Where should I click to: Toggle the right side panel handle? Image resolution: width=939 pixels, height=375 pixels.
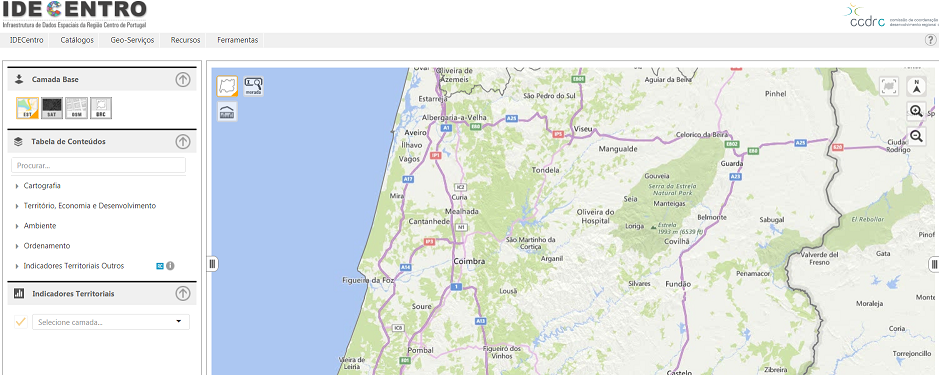point(934,264)
